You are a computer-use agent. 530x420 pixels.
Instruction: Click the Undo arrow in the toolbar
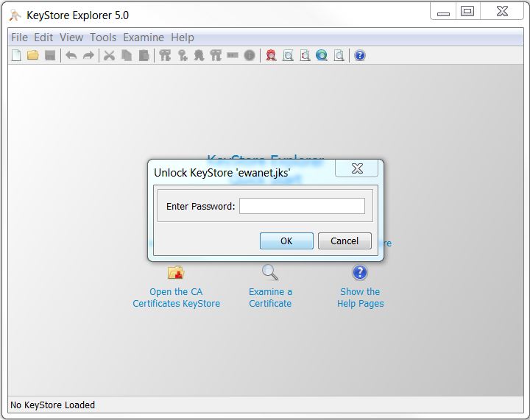[x=71, y=55]
